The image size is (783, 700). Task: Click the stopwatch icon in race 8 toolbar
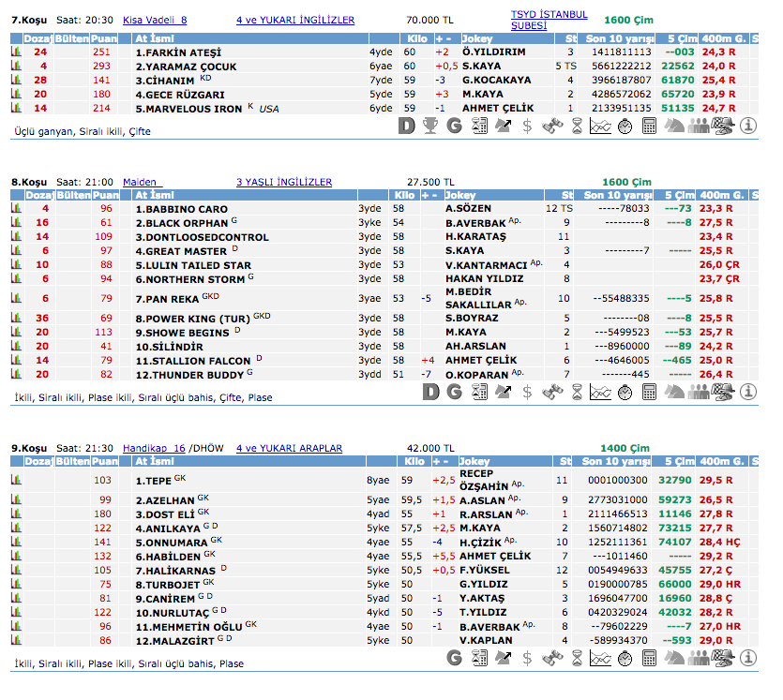click(625, 391)
